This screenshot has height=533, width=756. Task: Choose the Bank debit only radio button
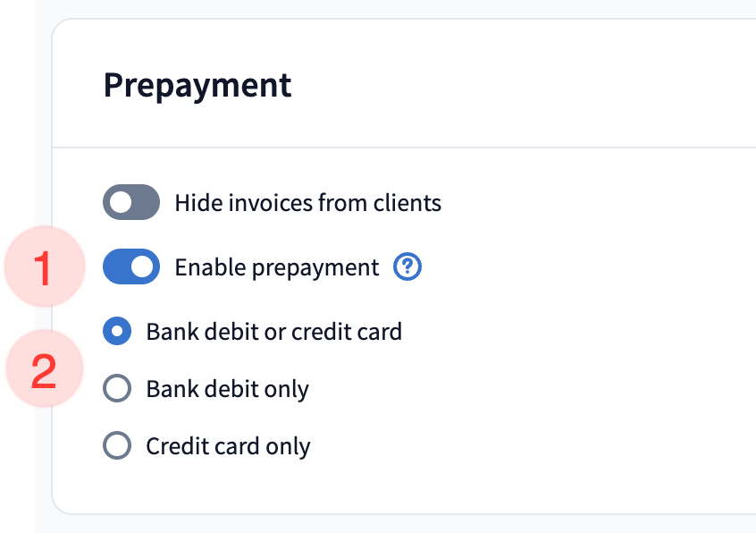(118, 389)
